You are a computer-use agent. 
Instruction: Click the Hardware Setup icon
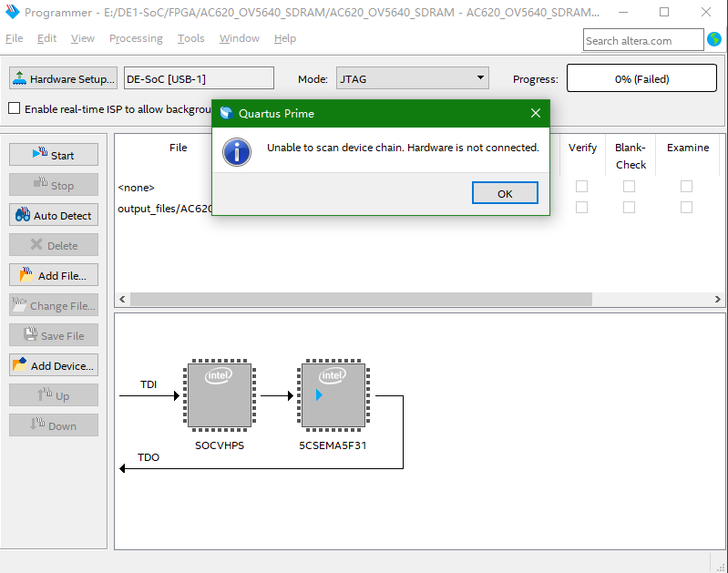coord(19,78)
